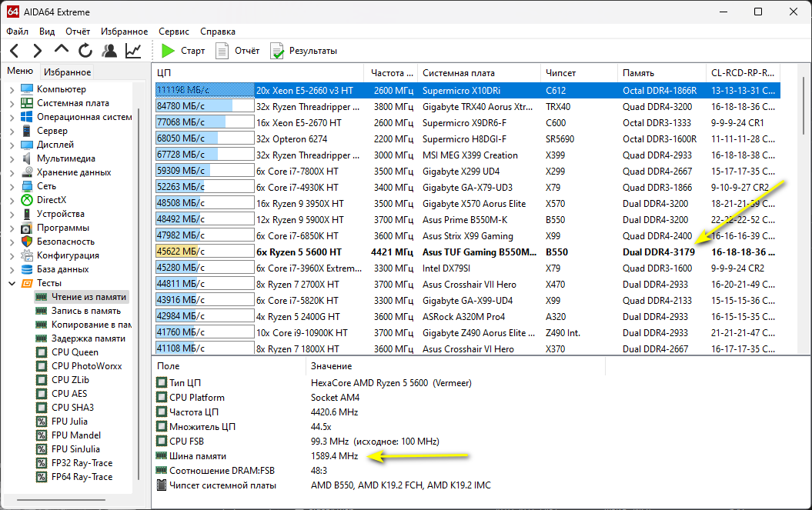Sort by the Частота column header

[391, 73]
